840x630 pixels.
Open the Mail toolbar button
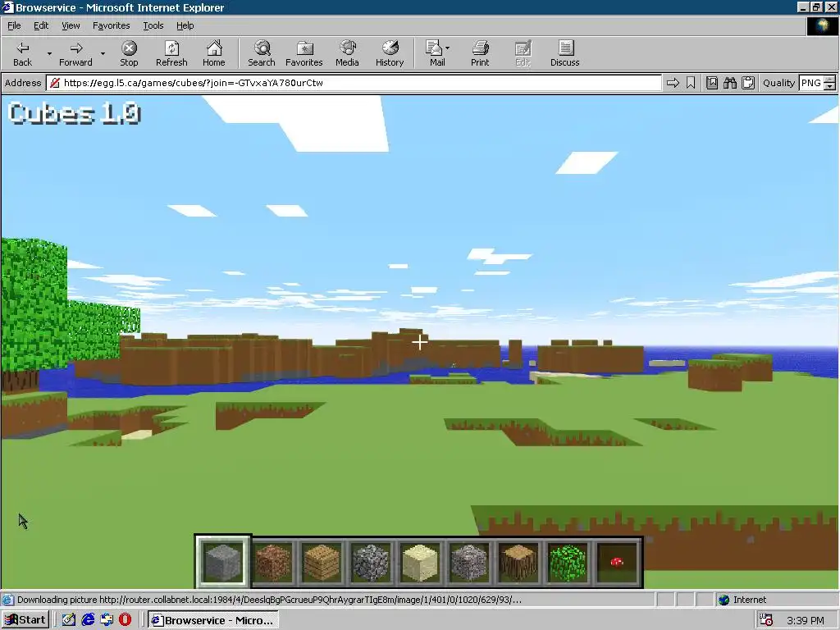click(435, 53)
